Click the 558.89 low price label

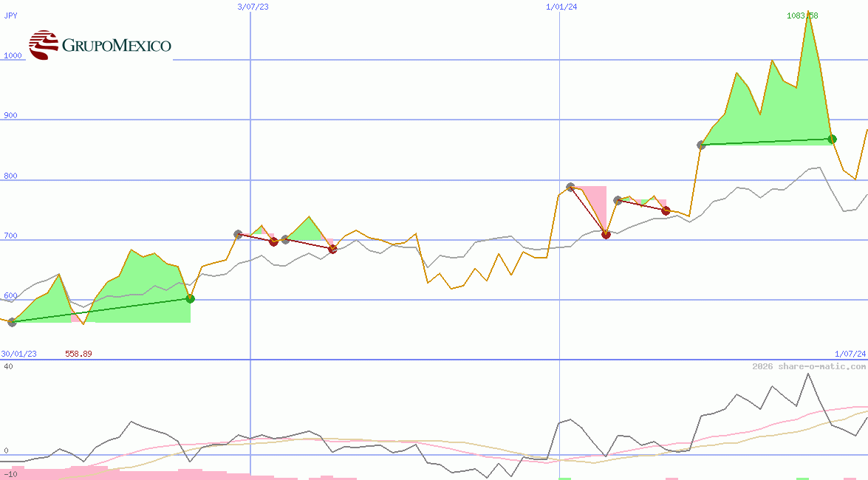[x=78, y=354]
